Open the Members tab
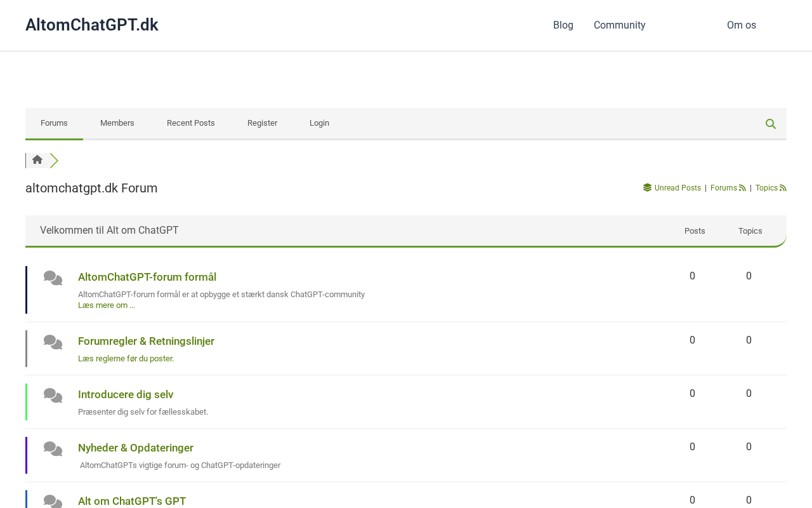Screen dimensions: 812x508 [x=117, y=123]
